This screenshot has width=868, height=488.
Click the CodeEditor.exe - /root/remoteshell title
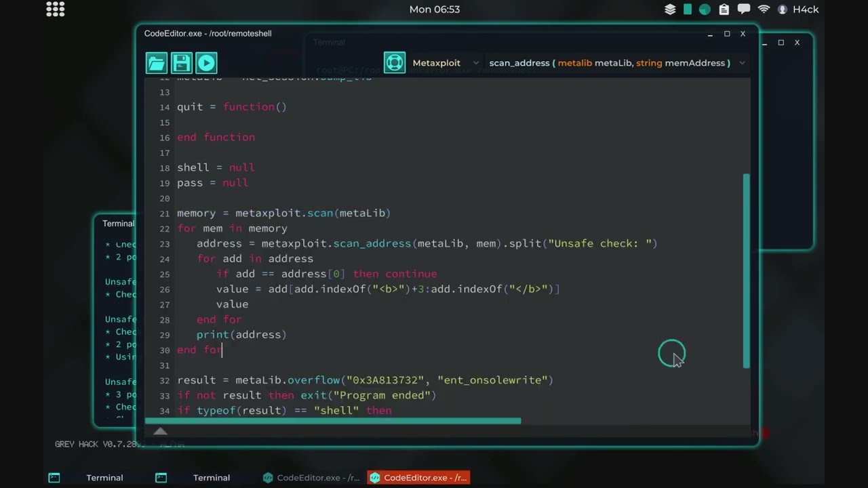[208, 34]
